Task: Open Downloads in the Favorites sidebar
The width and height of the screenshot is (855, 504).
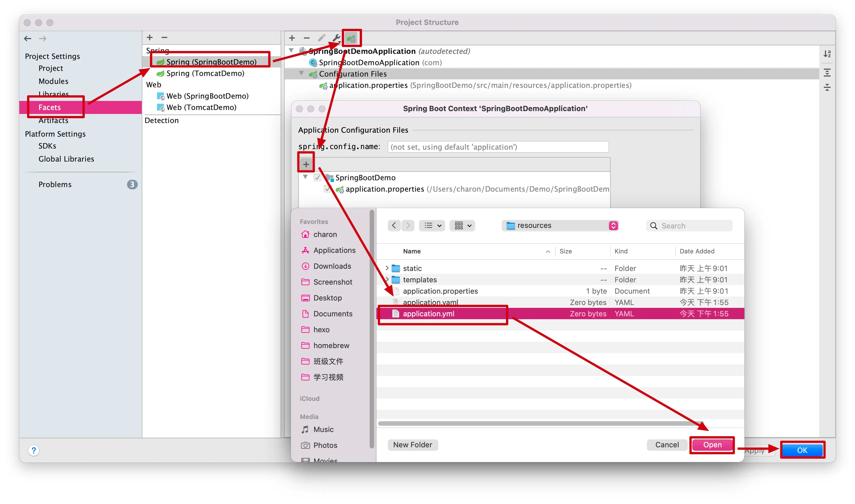Action: [x=326, y=266]
